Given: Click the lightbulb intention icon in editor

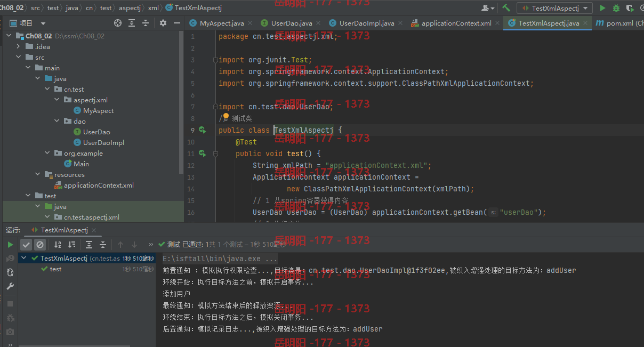Looking at the screenshot, I should click(226, 117).
